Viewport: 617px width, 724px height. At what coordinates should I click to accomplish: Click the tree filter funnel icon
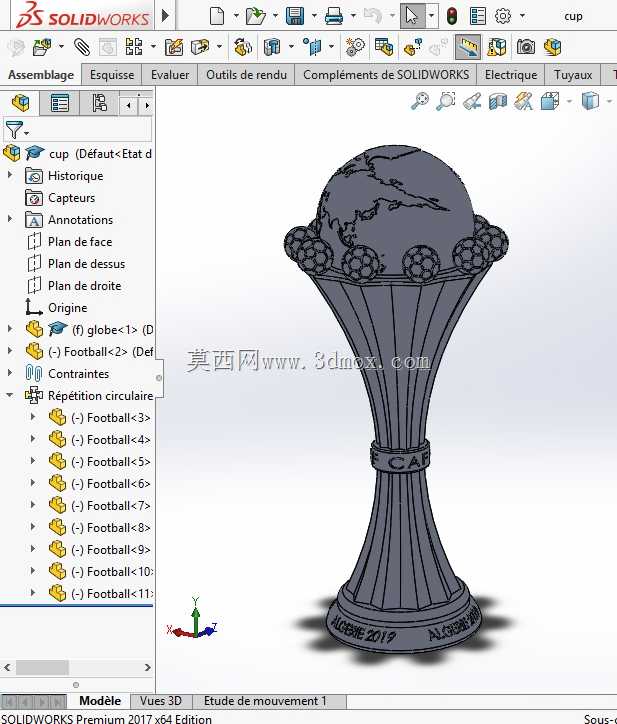[x=14, y=130]
